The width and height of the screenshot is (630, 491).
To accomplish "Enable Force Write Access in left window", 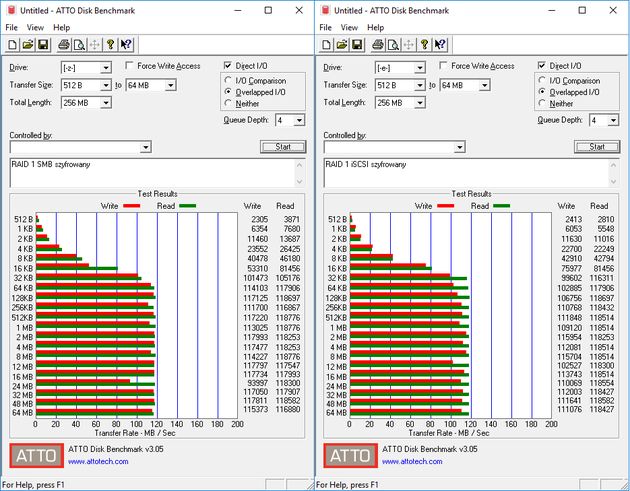I will point(129,65).
